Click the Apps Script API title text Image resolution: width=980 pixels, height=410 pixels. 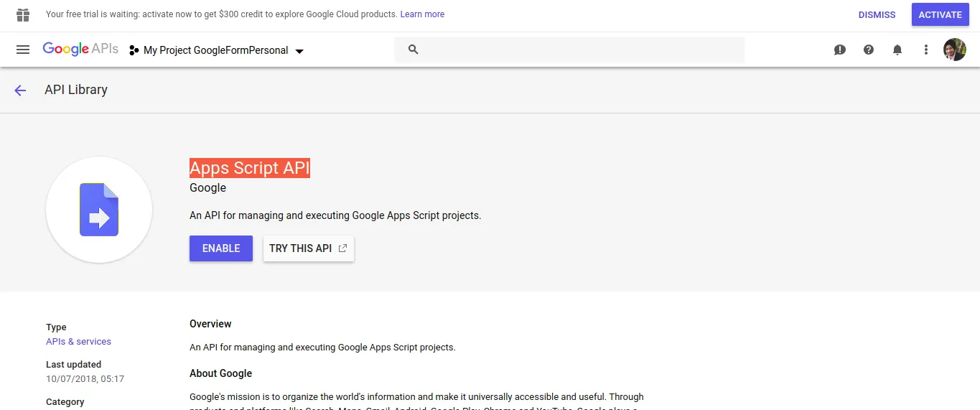click(249, 168)
